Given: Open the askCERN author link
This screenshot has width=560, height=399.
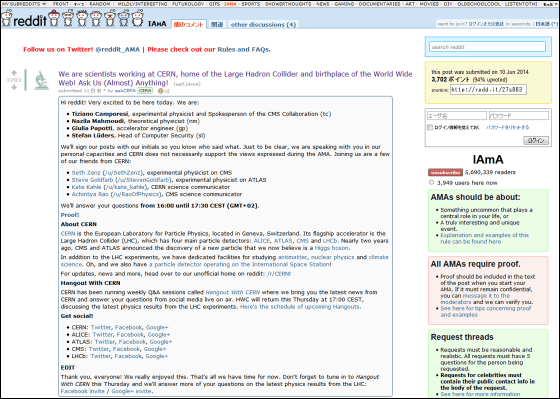Looking at the screenshot, I should [125, 91].
